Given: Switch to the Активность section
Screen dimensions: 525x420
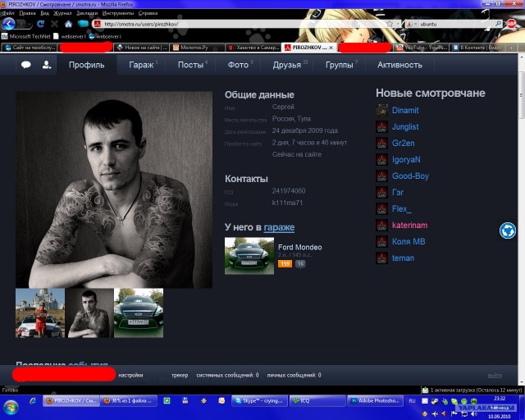Looking at the screenshot, I should pos(399,65).
